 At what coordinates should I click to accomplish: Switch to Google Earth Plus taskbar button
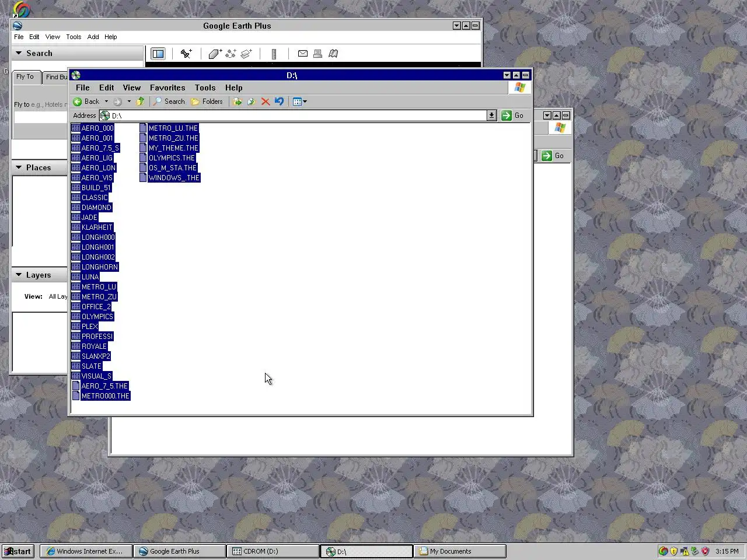click(180, 551)
